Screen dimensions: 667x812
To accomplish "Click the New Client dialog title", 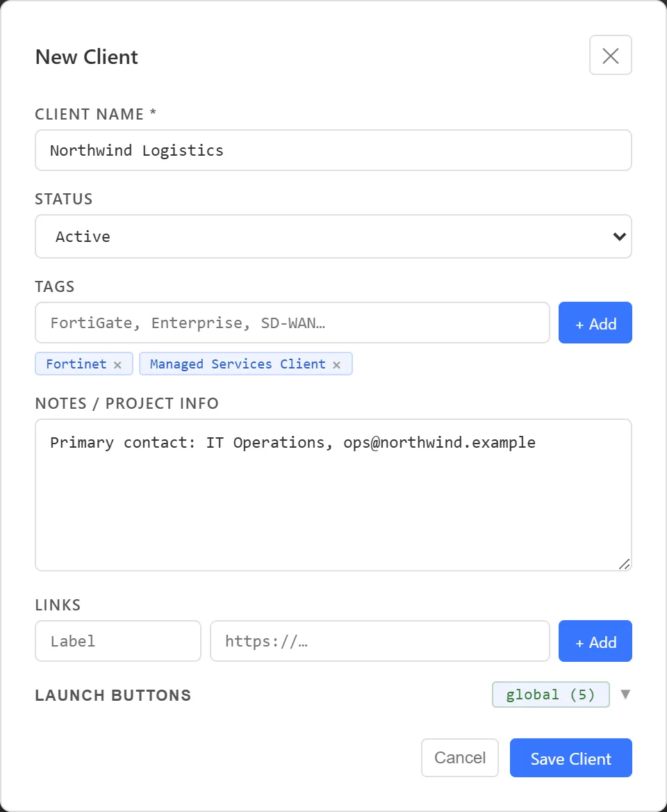I will coord(86,57).
